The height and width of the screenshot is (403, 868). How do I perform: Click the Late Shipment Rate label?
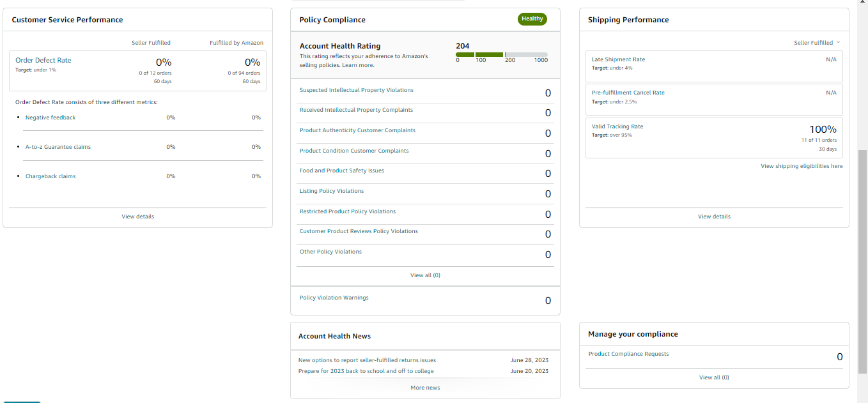618,59
